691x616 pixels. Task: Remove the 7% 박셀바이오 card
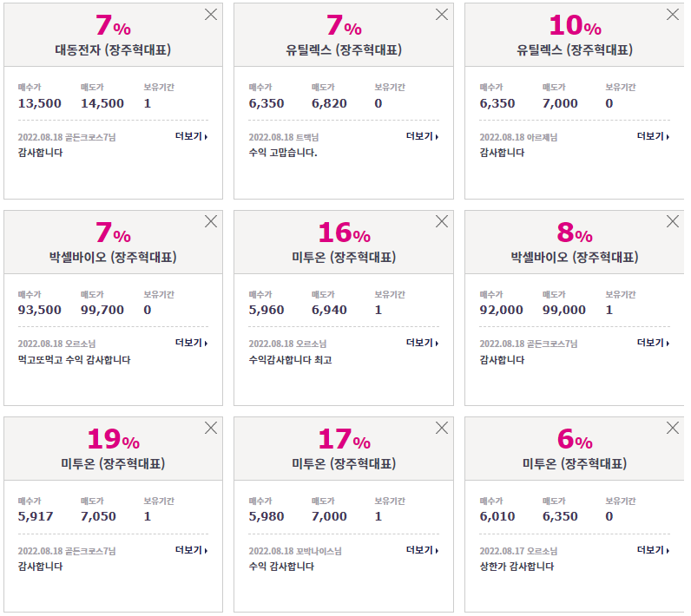click(x=211, y=221)
